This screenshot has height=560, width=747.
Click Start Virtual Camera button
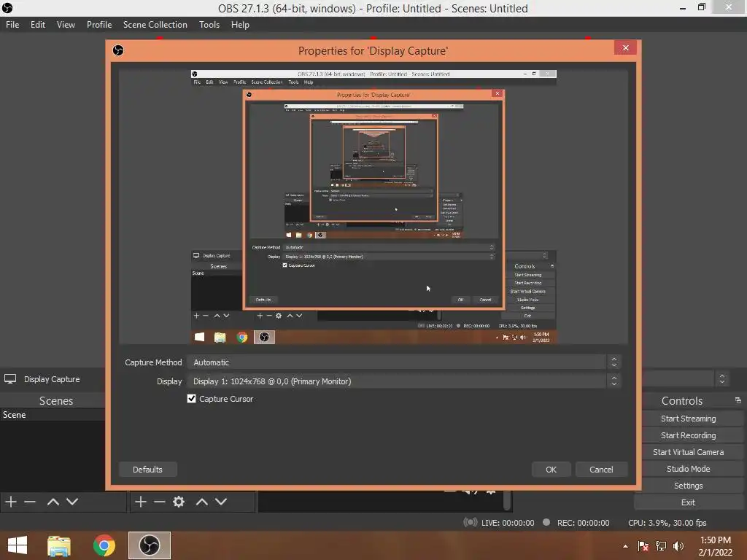(688, 452)
